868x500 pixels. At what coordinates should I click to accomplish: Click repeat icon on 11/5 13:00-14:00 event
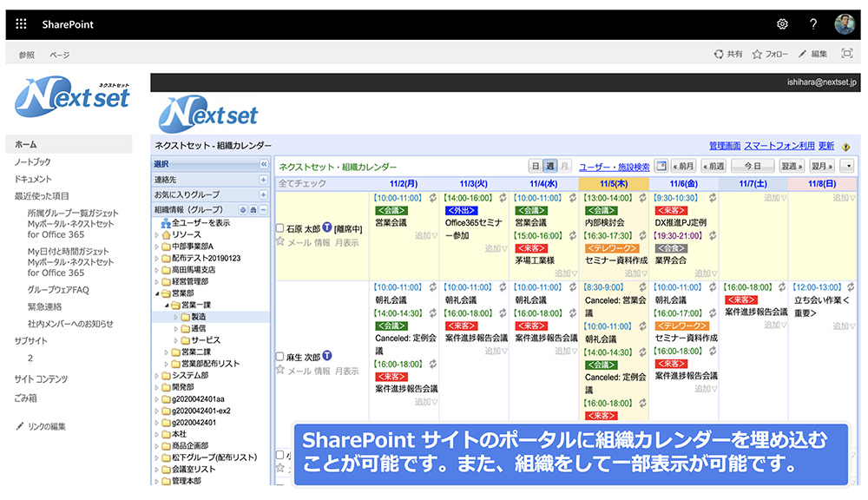click(642, 198)
